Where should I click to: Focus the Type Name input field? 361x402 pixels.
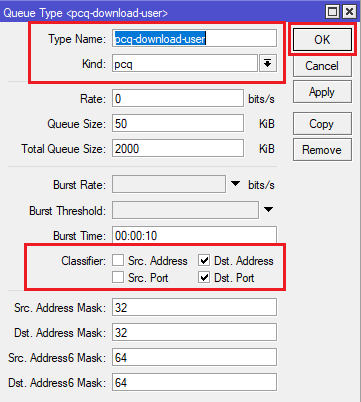click(194, 38)
